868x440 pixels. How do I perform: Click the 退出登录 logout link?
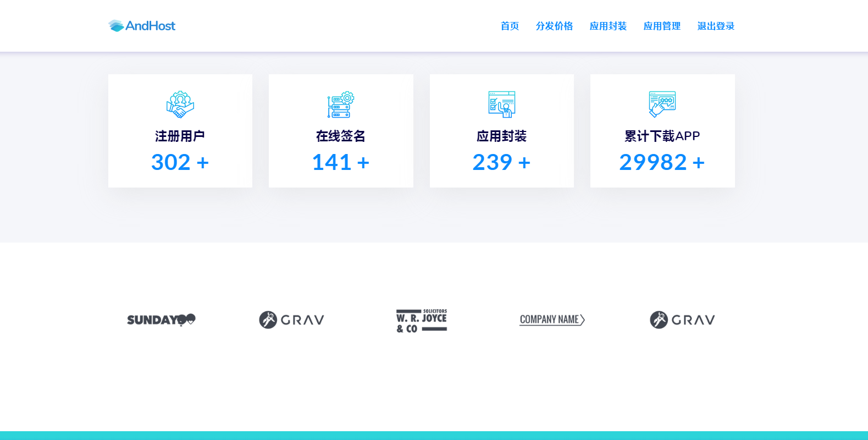(716, 26)
